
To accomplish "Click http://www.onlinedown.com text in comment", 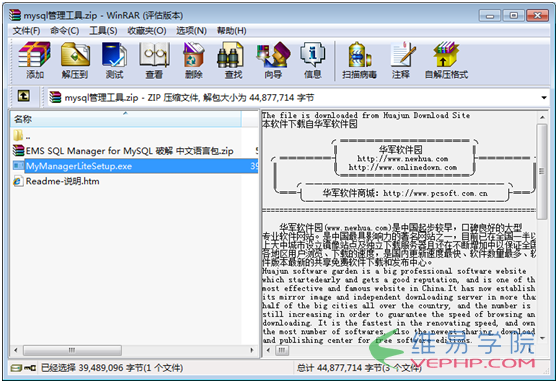I will 402,167.
